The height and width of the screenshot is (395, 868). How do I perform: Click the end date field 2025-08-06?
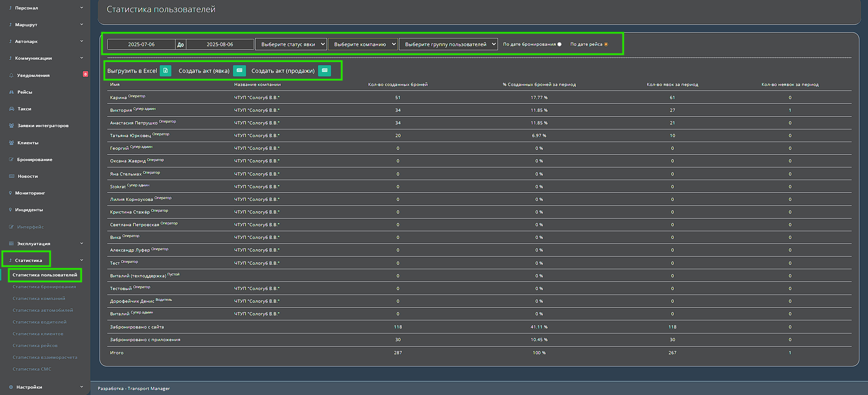pyautogui.click(x=220, y=44)
